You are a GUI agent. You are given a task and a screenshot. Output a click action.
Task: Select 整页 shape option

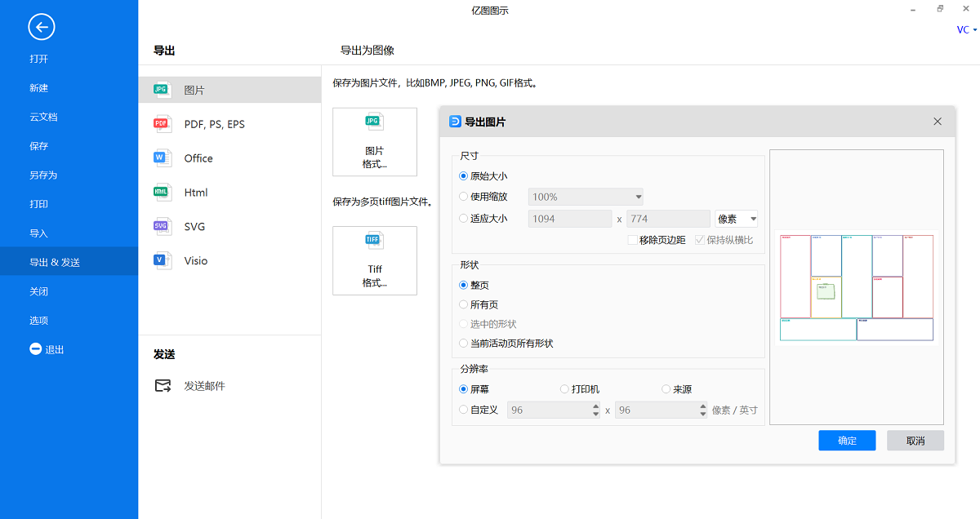click(463, 285)
